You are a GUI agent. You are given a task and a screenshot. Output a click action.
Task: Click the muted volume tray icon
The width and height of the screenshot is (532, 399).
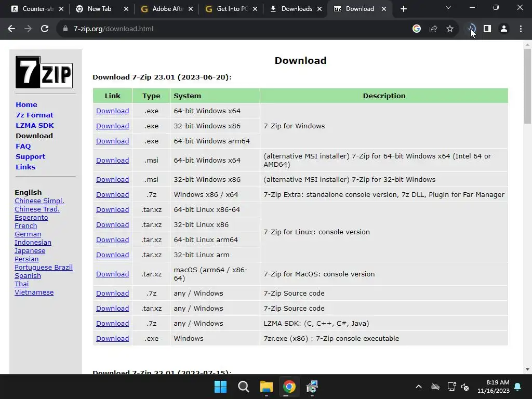465,387
